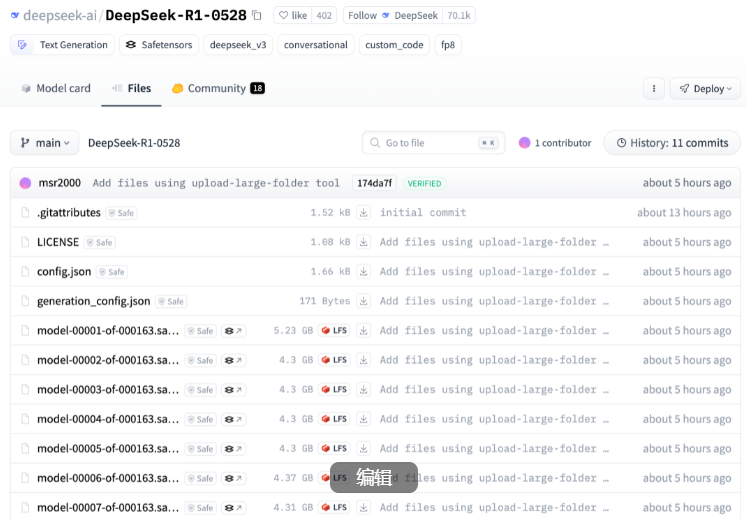The height and width of the screenshot is (519, 746).
Task: Open model-00002-of-000163 safetensors file
Action: click(108, 360)
